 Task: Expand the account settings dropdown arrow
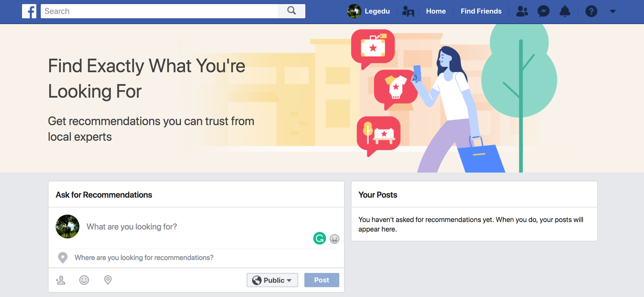click(613, 11)
